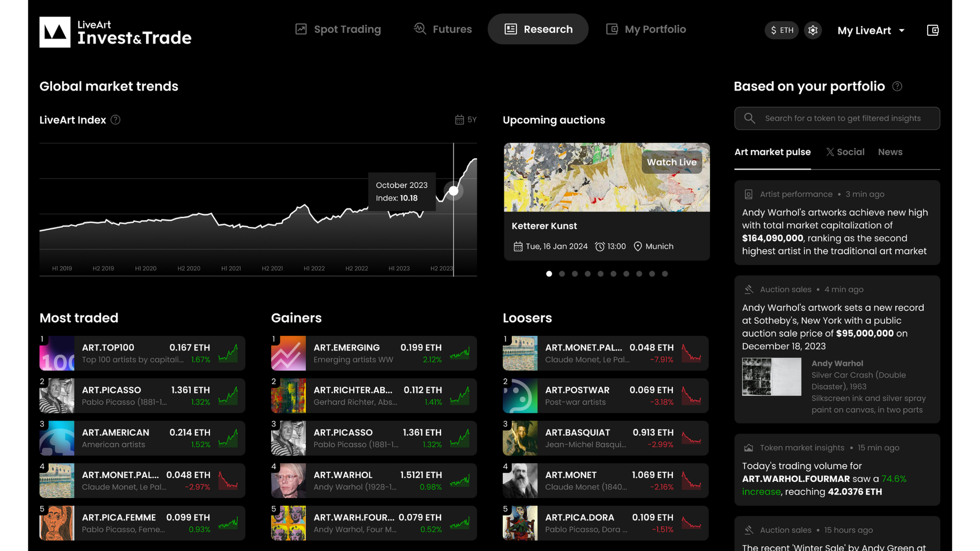Click ART.BASQUIAT red sparkline chart
The image size is (980, 551).
pyautogui.click(x=691, y=438)
